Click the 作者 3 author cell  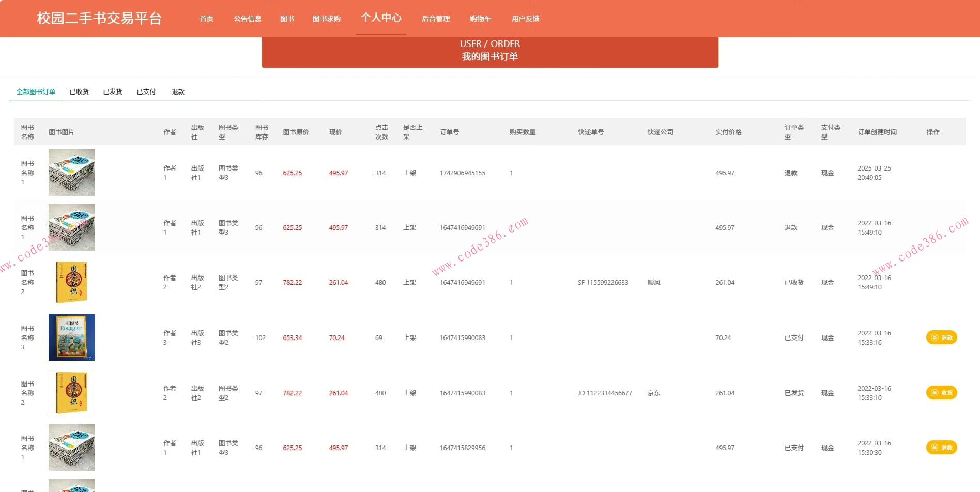(170, 338)
